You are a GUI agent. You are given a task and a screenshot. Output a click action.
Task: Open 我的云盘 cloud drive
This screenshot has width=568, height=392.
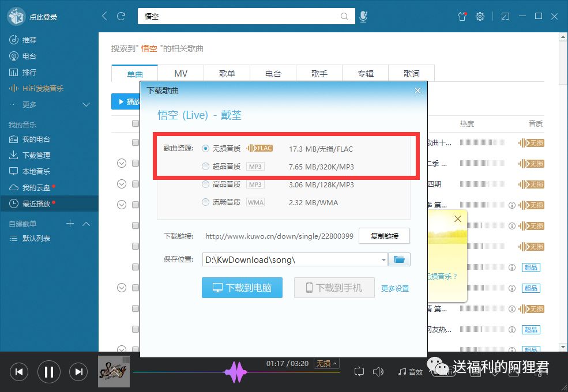30,188
